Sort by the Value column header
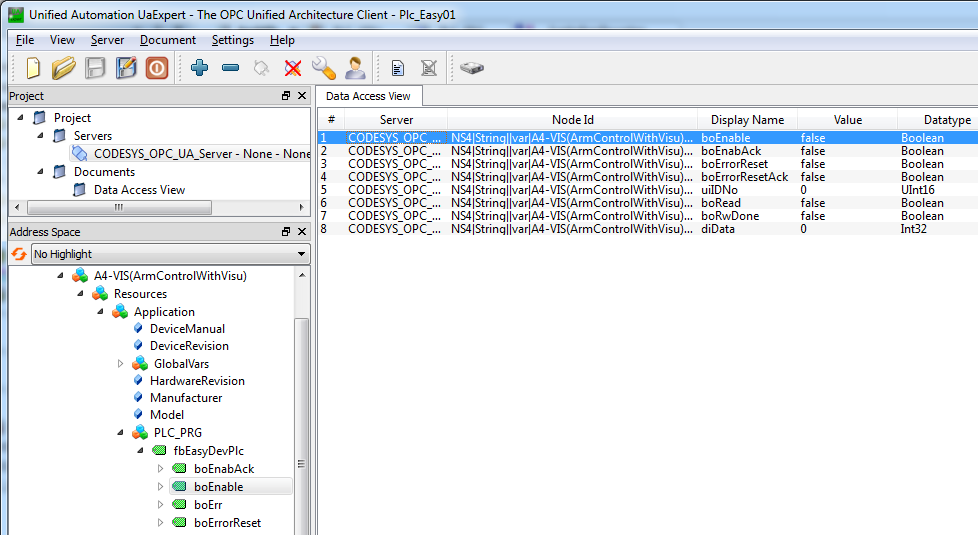The image size is (979, 535). [847, 120]
